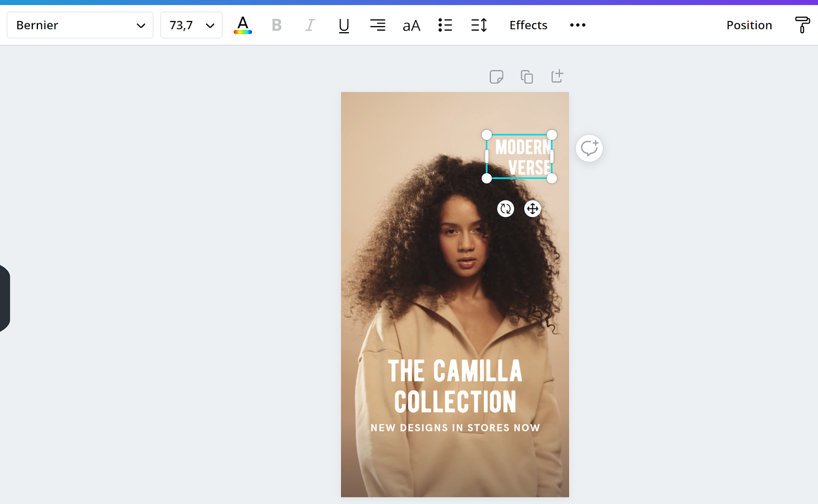Viewport: 818px width, 504px height.
Task: Add a new page
Action: click(557, 77)
